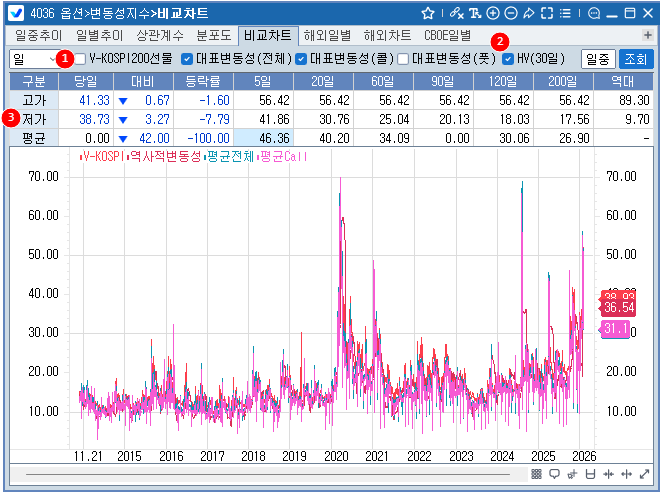Toggle the HV(30일) checkbox
The image size is (661, 493).
(x=508, y=59)
